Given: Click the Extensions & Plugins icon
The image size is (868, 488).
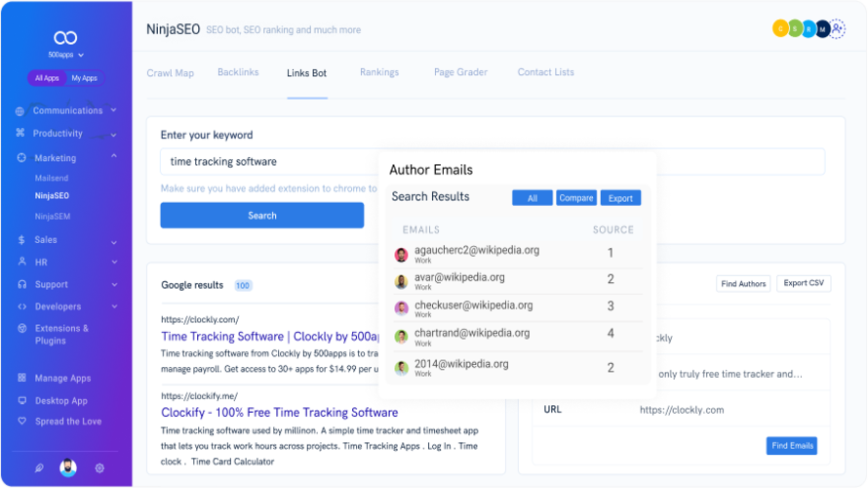Looking at the screenshot, I should click(x=22, y=329).
